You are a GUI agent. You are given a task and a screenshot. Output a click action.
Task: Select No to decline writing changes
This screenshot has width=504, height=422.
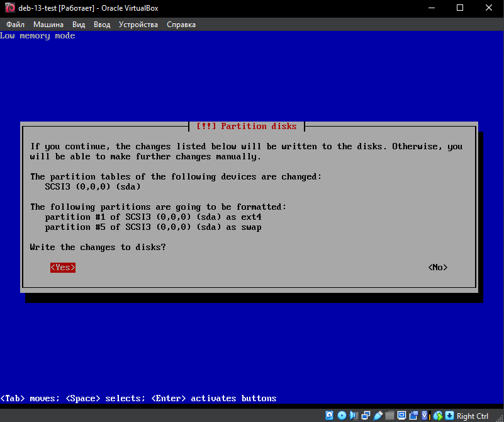pos(438,268)
